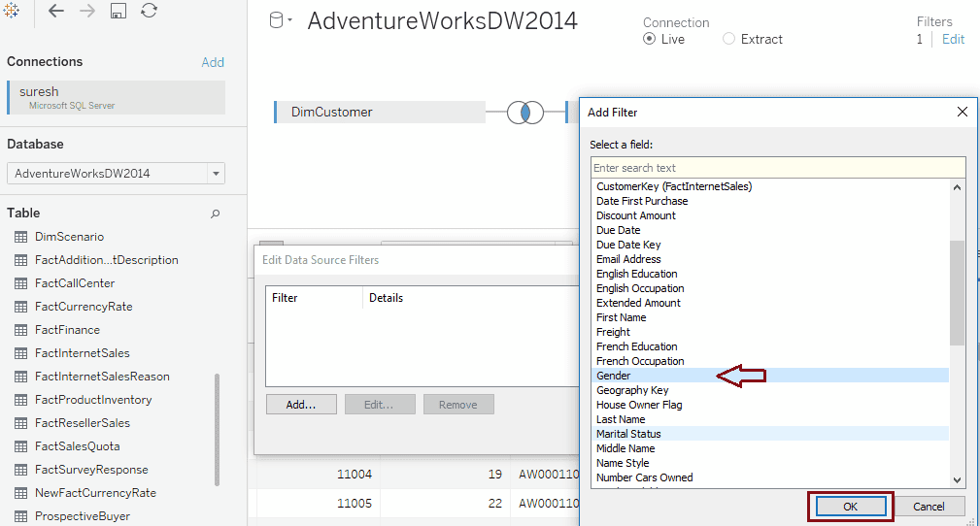This screenshot has height=526, width=980.
Task: Click the DimScenario table icon
Action: click(x=20, y=237)
